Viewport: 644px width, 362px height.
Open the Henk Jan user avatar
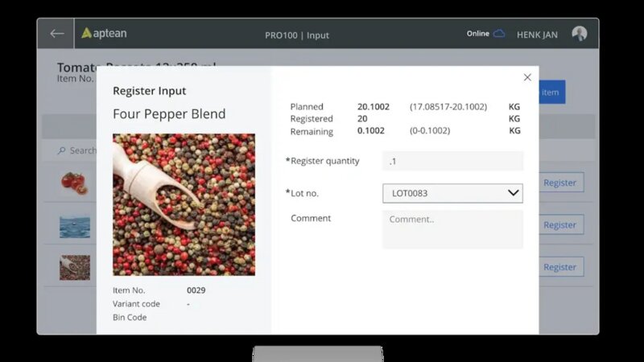(580, 34)
